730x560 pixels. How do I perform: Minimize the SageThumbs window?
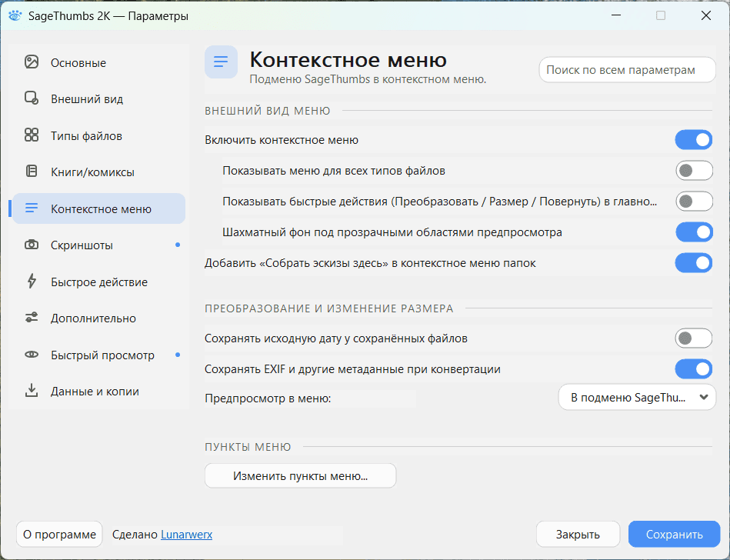pyautogui.click(x=616, y=15)
